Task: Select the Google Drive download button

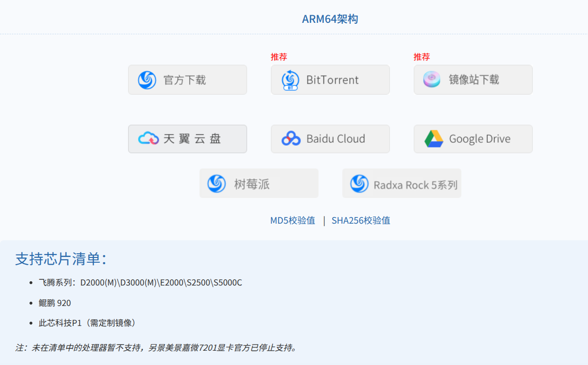Action: point(473,139)
